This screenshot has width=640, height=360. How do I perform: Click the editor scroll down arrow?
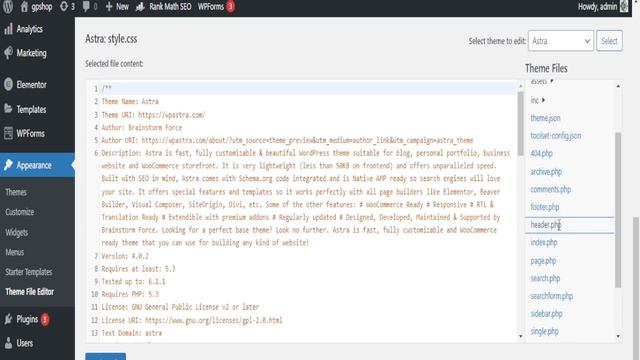tap(520, 336)
